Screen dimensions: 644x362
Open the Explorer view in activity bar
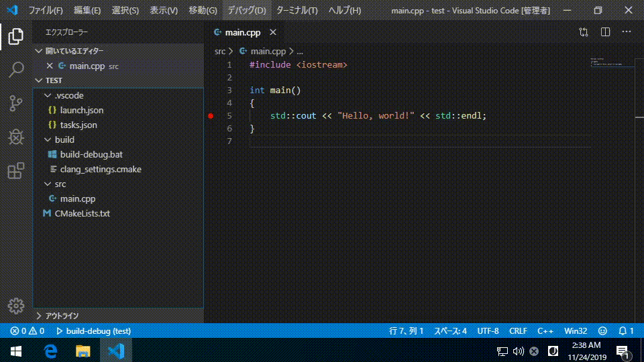16,36
